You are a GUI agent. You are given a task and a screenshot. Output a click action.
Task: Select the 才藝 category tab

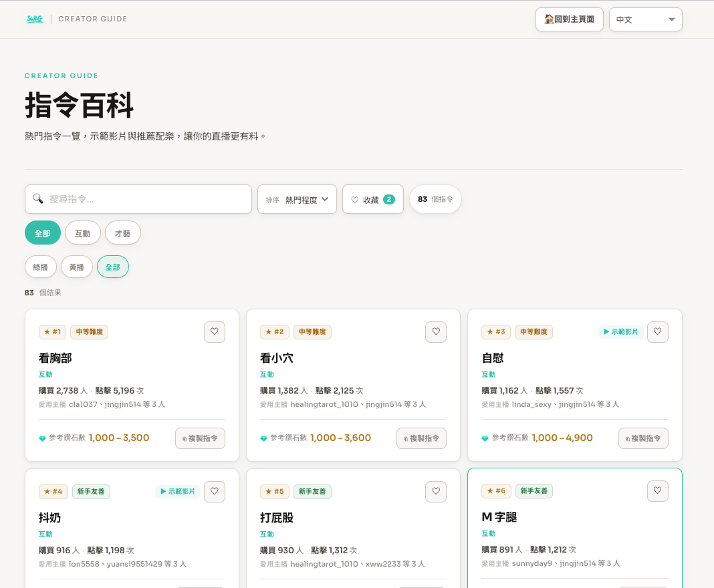click(123, 233)
